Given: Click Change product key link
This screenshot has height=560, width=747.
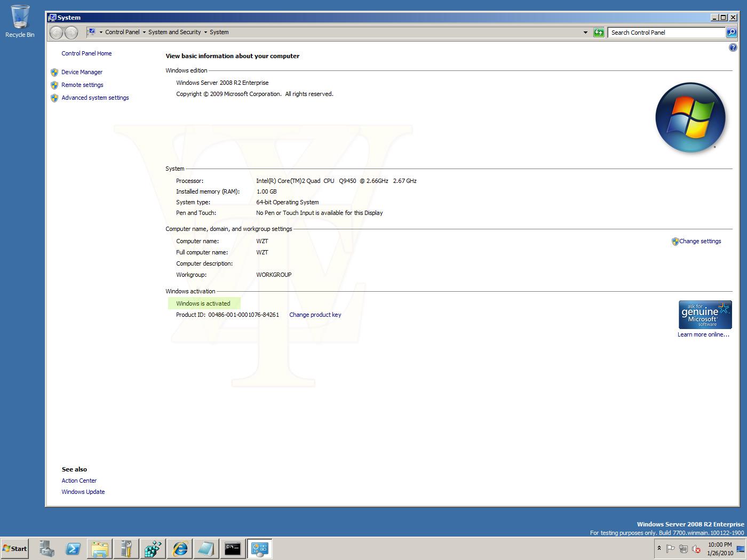Looking at the screenshot, I should [315, 315].
